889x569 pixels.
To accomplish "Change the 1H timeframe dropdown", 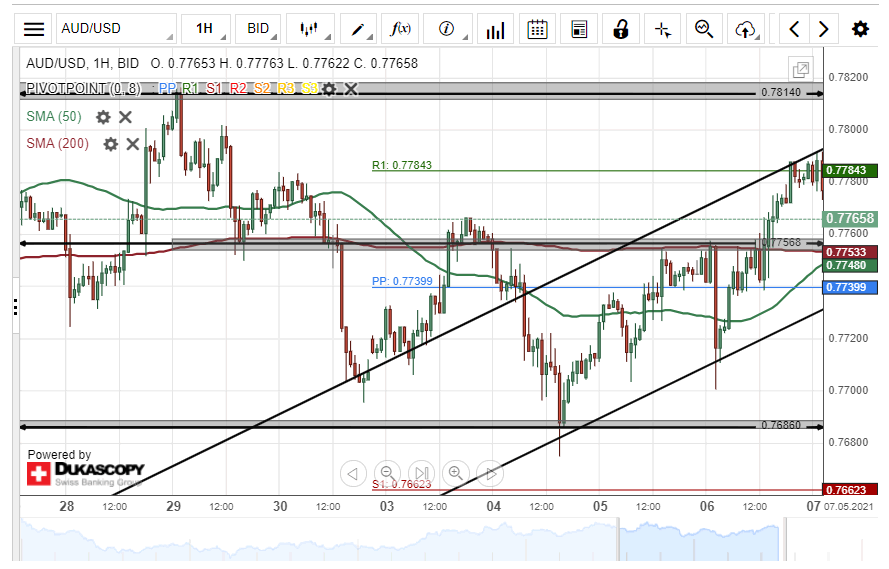I will [x=206, y=29].
